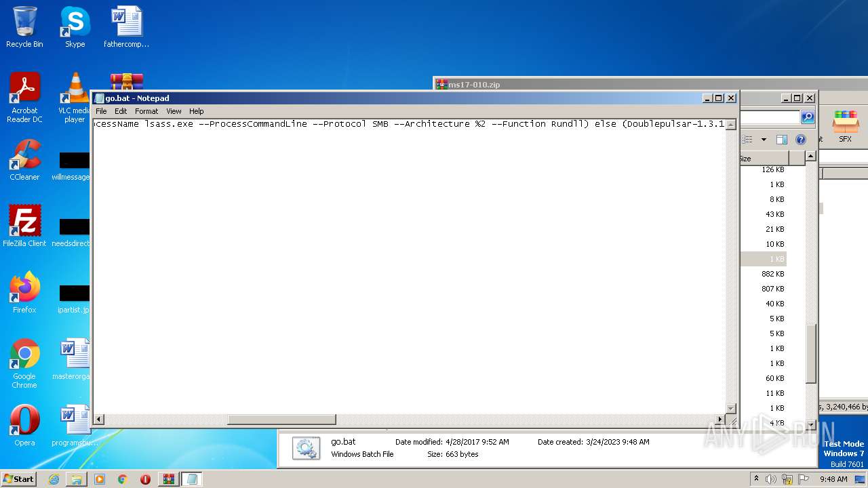This screenshot has height=488, width=868.
Task: Click the Size column header in Explorer
Action: pos(763,158)
